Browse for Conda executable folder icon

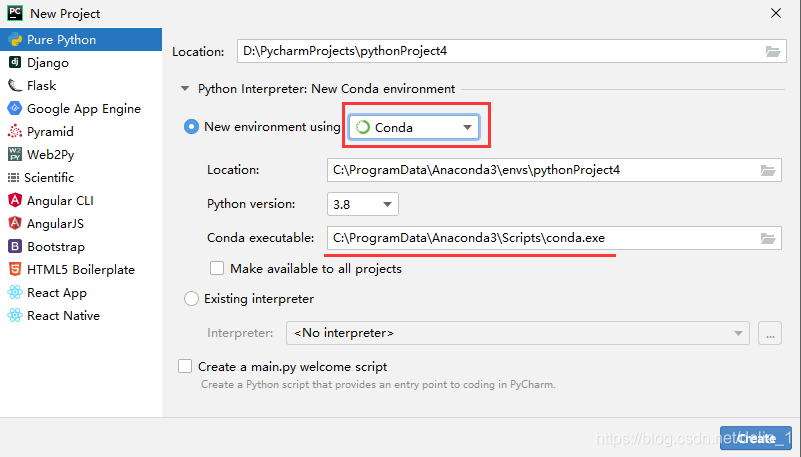pos(768,238)
